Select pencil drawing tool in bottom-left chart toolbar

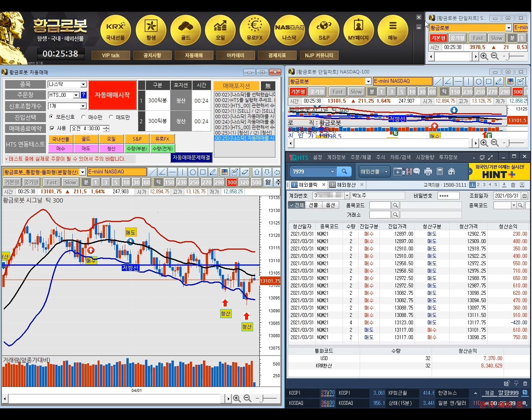[213, 172]
